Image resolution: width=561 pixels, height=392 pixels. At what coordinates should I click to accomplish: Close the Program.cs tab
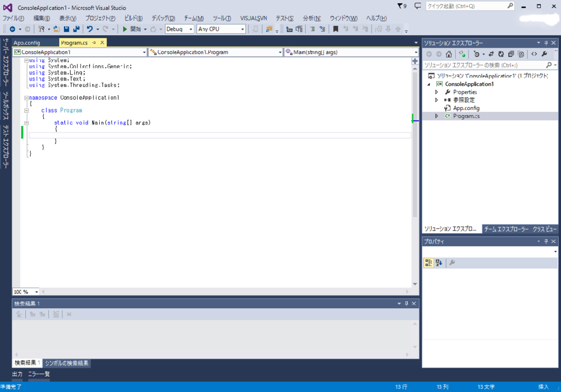coord(102,43)
